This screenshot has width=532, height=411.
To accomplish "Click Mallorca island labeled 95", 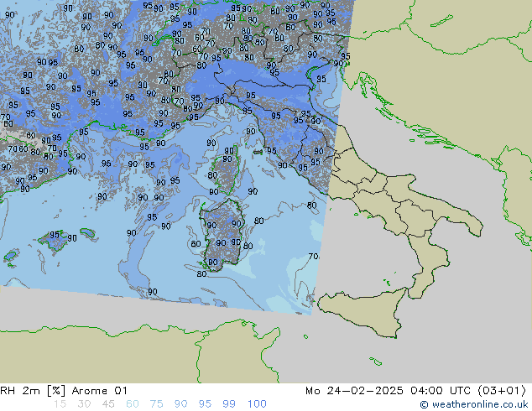I will (53, 239).
